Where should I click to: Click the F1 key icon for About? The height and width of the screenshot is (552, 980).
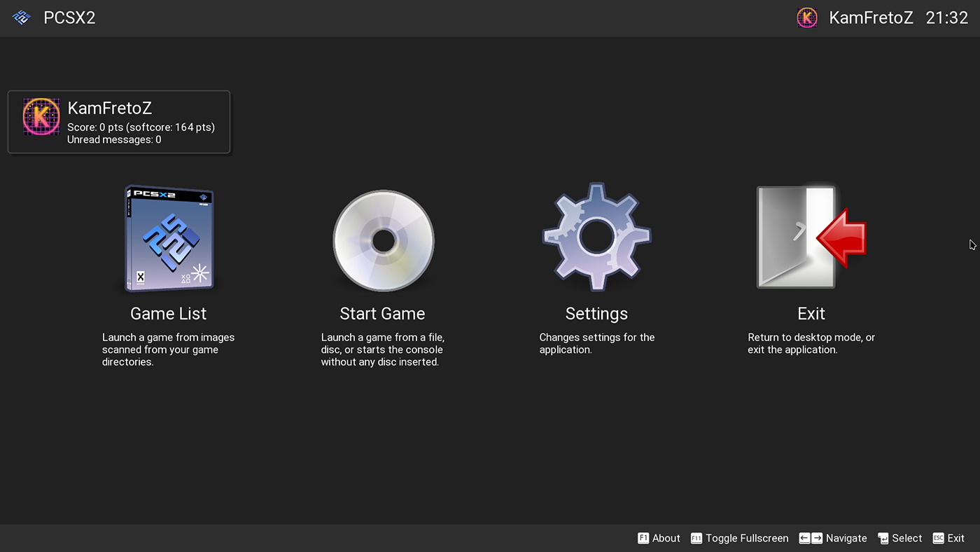643,538
